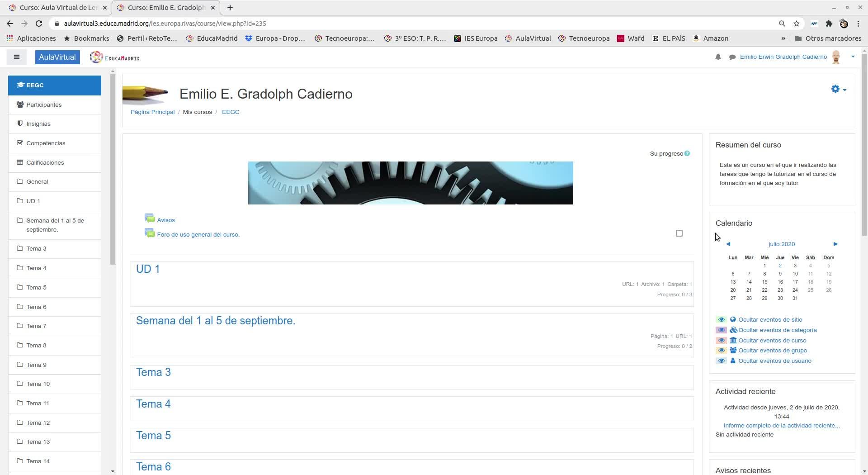
Task: Mark the Foro de uso general completion checkbox
Action: (679, 233)
